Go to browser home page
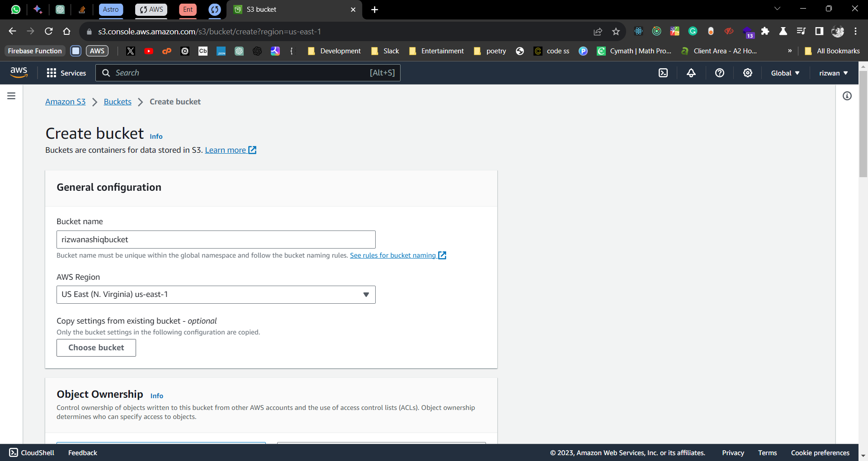The width and height of the screenshot is (868, 461). click(67, 31)
